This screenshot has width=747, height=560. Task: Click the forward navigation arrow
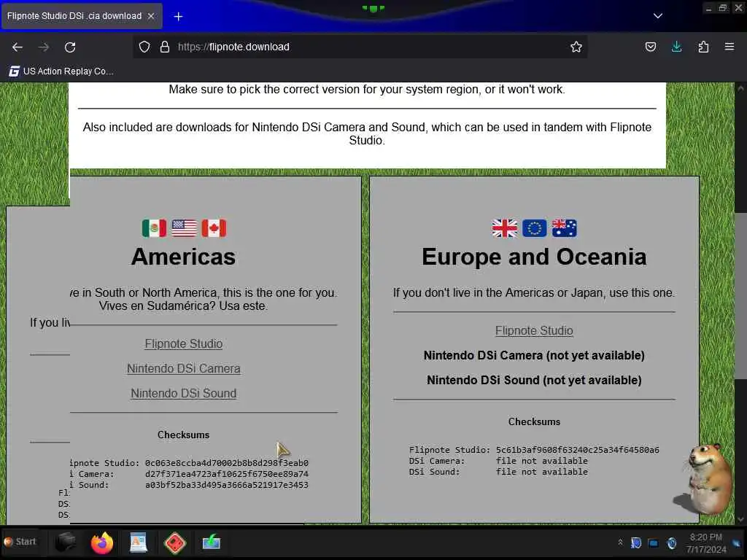coord(43,47)
